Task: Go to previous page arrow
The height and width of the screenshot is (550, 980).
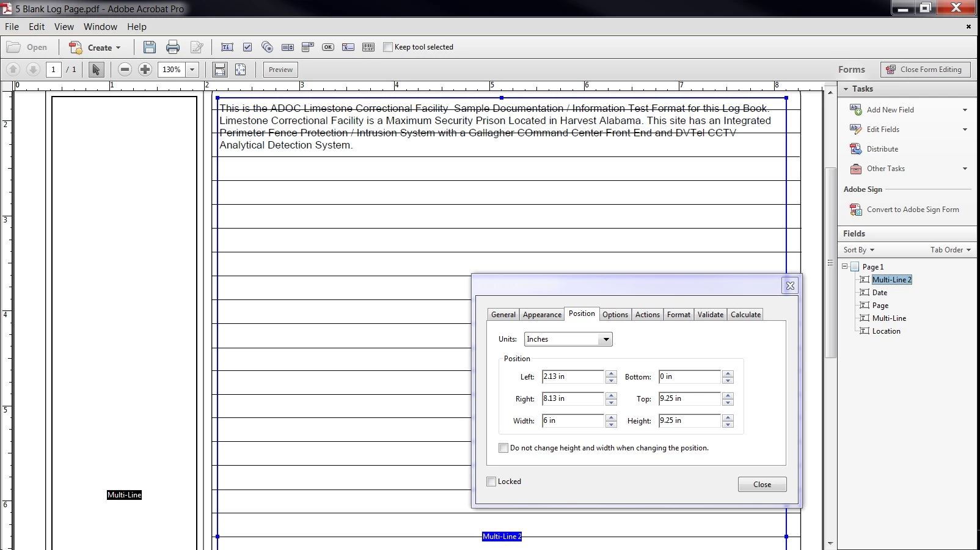Action: [x=13, y=70]
